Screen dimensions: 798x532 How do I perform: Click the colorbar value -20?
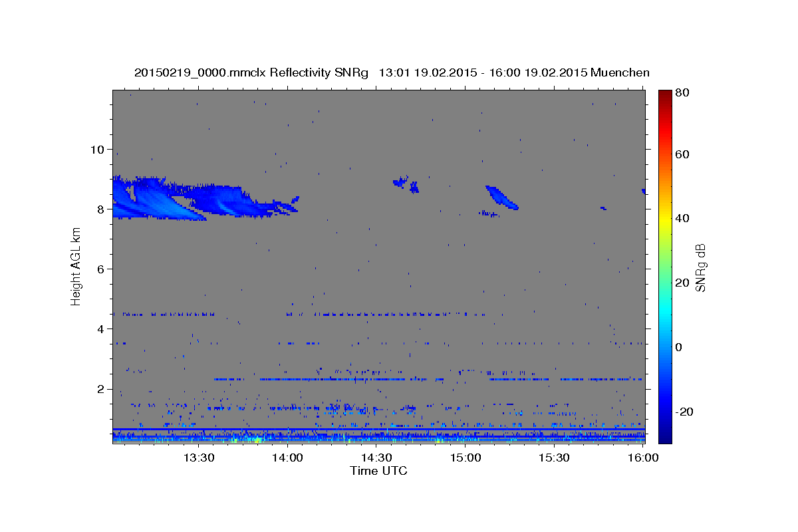pos(684,412)
